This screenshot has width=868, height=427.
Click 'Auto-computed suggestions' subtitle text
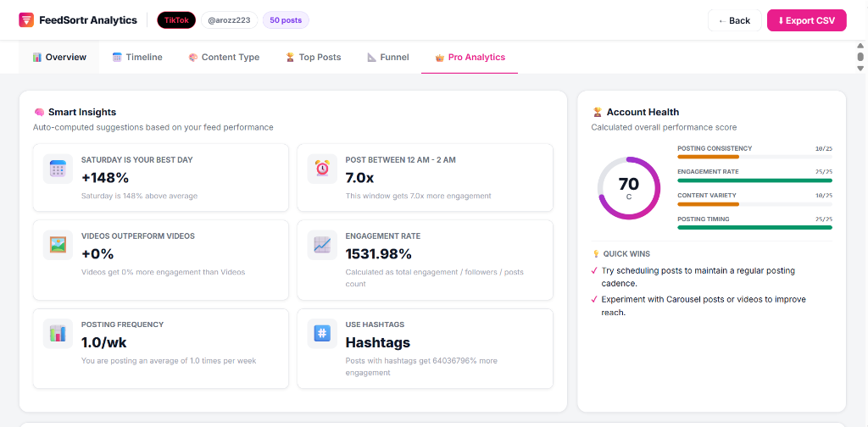(153, 127)
